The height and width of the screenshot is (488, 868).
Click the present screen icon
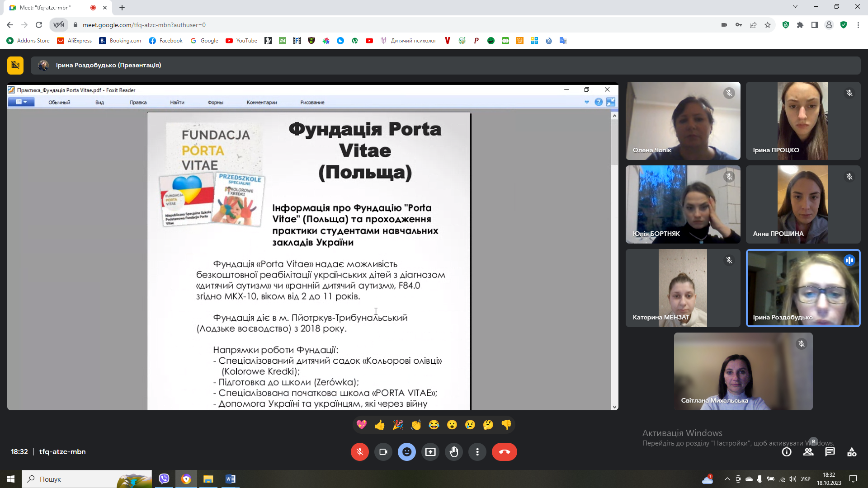(x=430, y=452)
